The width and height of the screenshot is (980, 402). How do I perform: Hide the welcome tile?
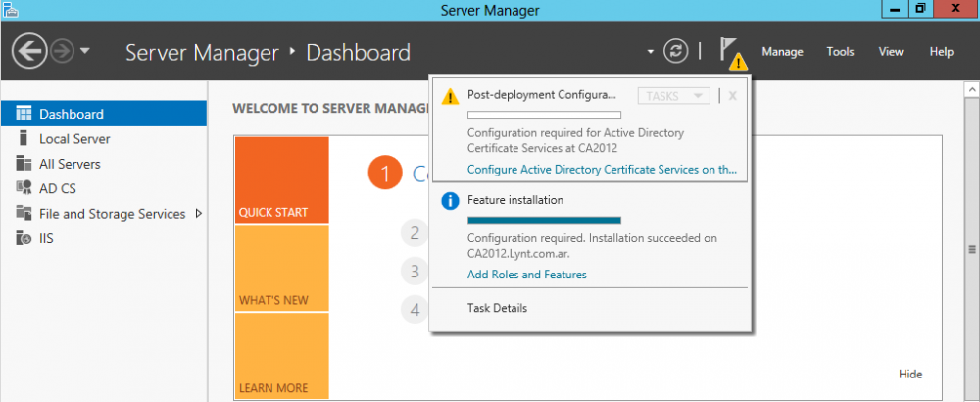910,375
